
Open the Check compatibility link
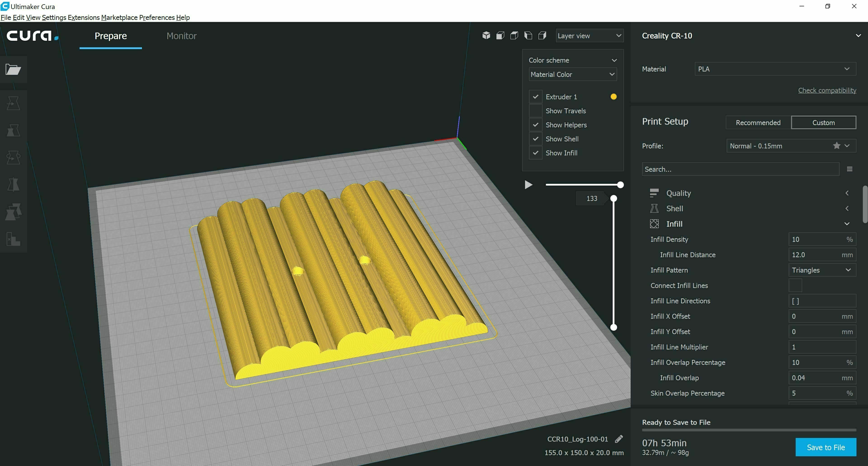tap(827, 90)
